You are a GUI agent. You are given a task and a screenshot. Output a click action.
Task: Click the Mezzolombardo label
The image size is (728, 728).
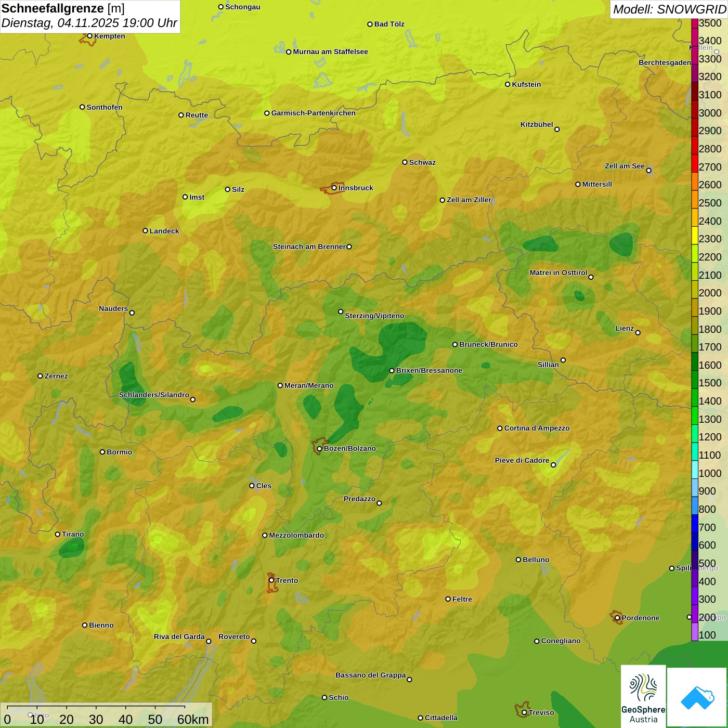click(x=296, y=535)
